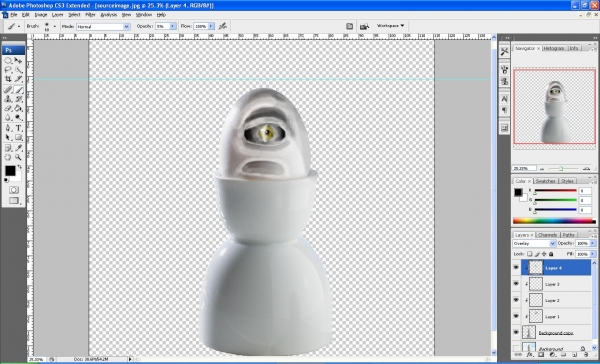600x364 pixels.
Task: Hide Layer 3 visibility eye
Action: [517, 284]
